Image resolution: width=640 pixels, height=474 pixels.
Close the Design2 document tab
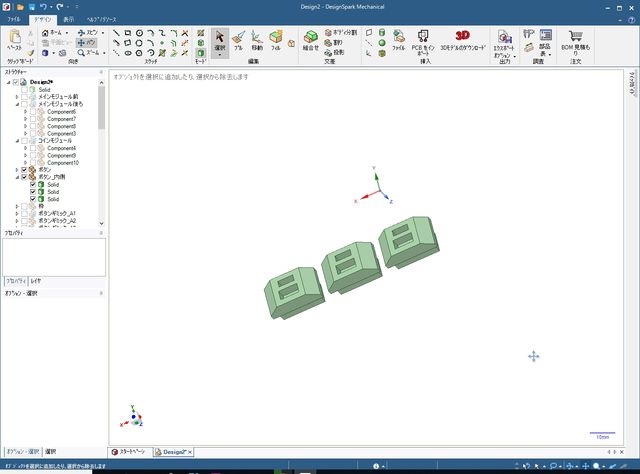190,452
